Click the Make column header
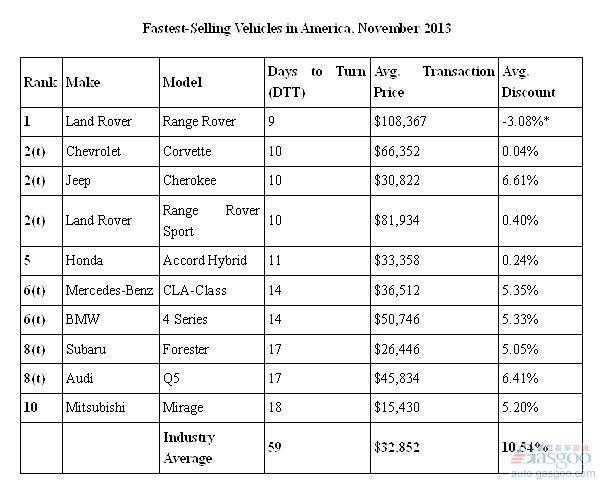600x480 pixels. click(111, 82)
